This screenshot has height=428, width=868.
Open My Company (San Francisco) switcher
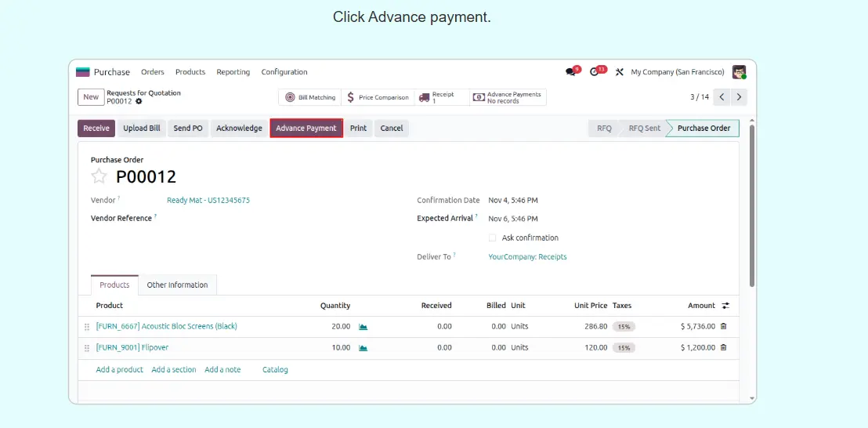tap(677, 72)
